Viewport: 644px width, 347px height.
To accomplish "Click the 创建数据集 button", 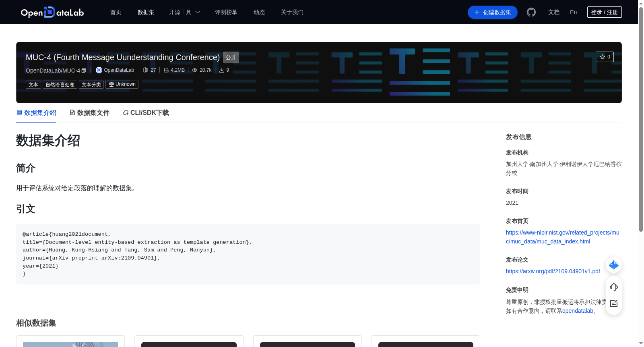I will [x=493, y=12].
